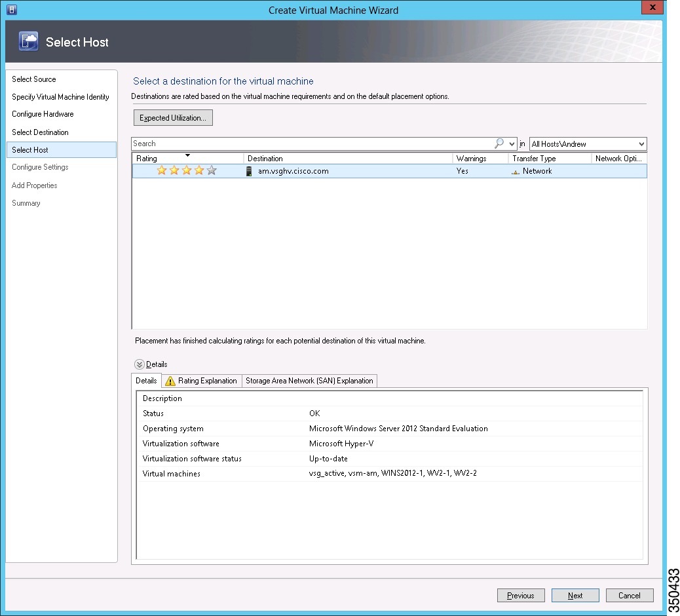
Task: Click the Up-to-date status value
Action: tap(328, 459)
